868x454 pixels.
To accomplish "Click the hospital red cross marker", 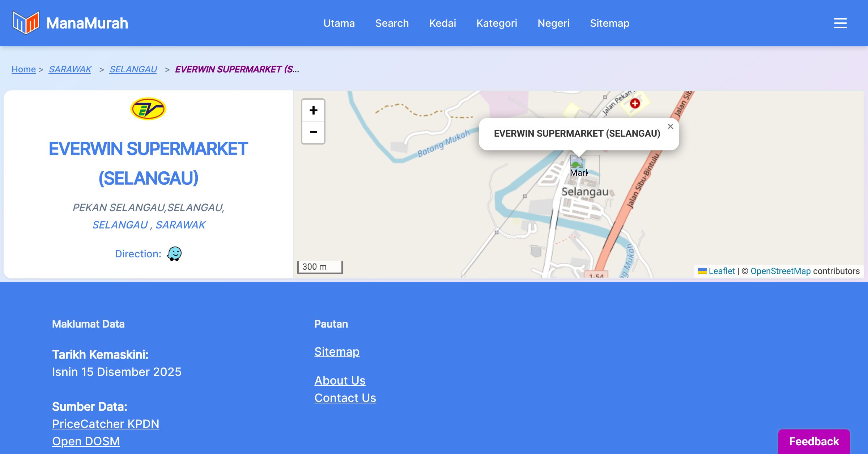I will (635, 103).
